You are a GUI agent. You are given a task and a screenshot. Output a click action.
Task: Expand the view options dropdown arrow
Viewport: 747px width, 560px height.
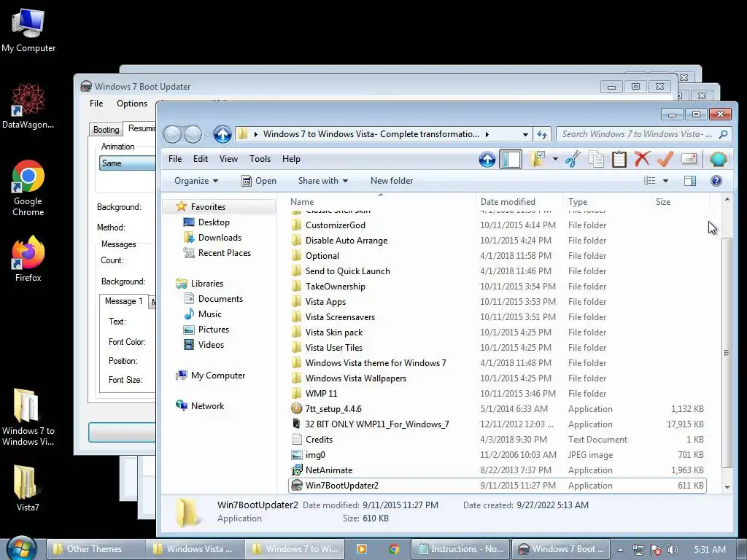pos(665,181)
